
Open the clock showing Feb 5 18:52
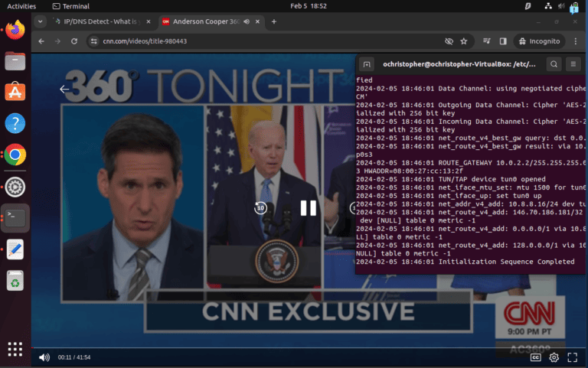click(309, 6)
